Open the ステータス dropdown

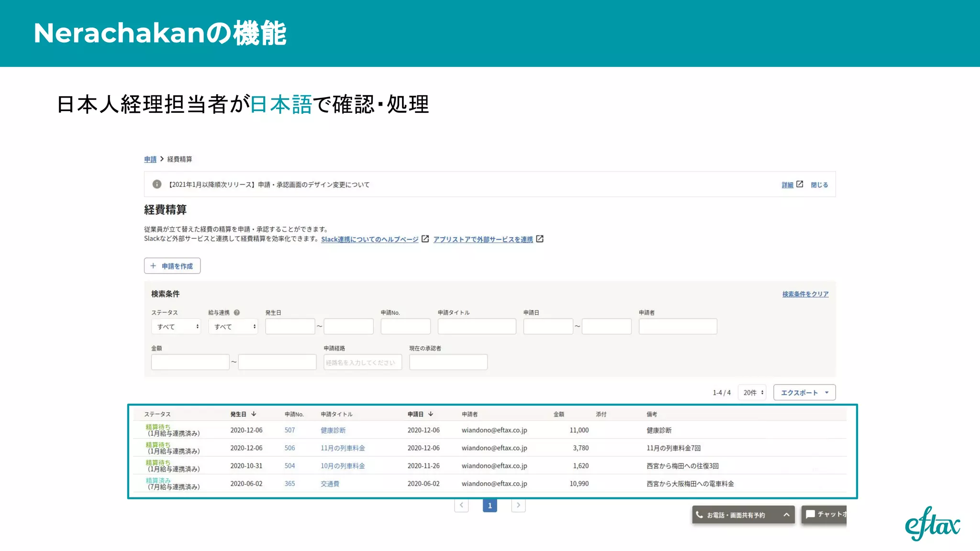click(176, 327)
